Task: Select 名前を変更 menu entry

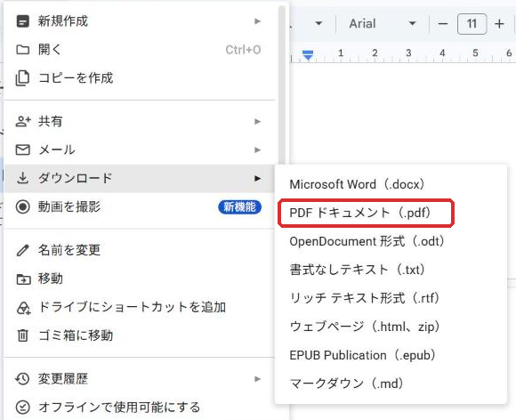Action: 140,250
